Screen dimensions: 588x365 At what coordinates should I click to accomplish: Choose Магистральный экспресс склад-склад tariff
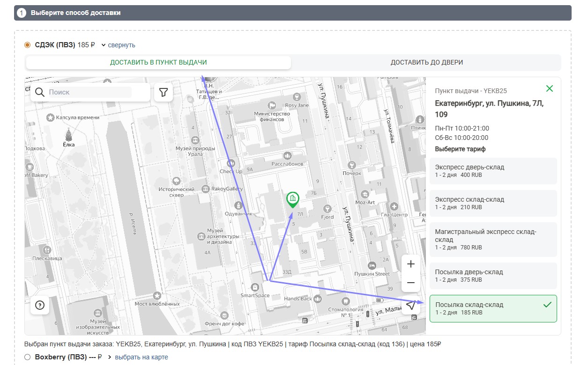(493, 239)
